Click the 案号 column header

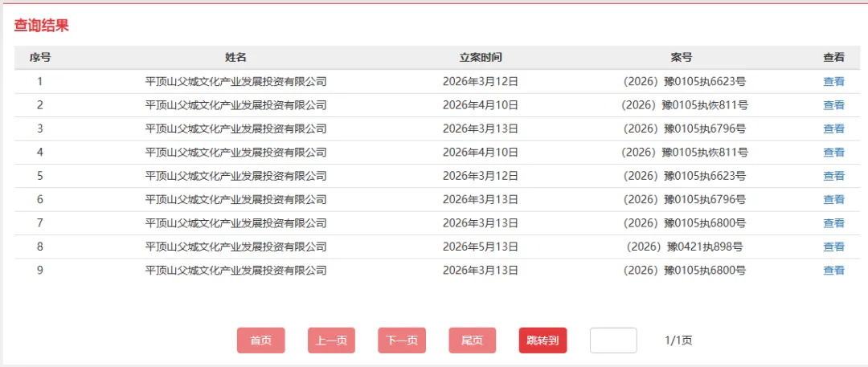pyautogui.click(x=682, y=58)
